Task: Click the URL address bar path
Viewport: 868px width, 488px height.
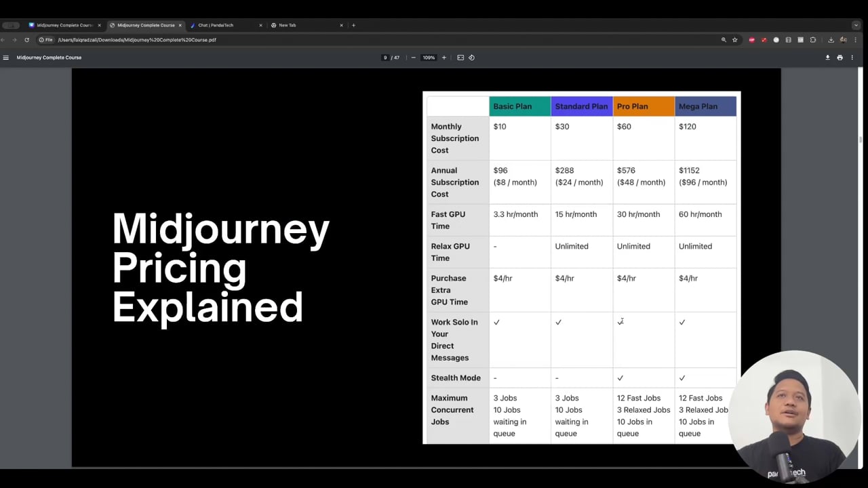Action: pyautogui.click(x=137, y=40)
